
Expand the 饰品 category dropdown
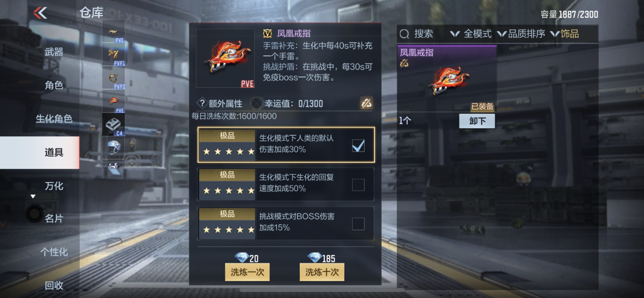pyautogui.click(x=565, y=34)
